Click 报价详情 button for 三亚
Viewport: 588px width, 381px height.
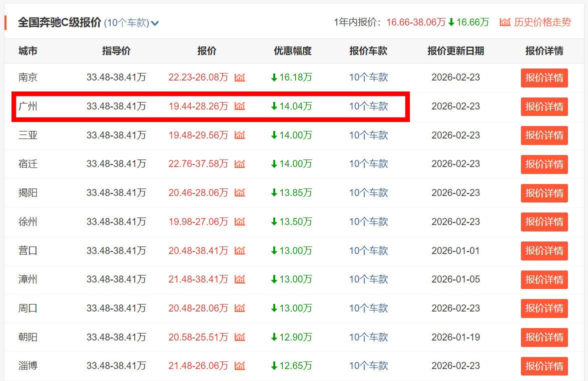(x=544, y=135)
